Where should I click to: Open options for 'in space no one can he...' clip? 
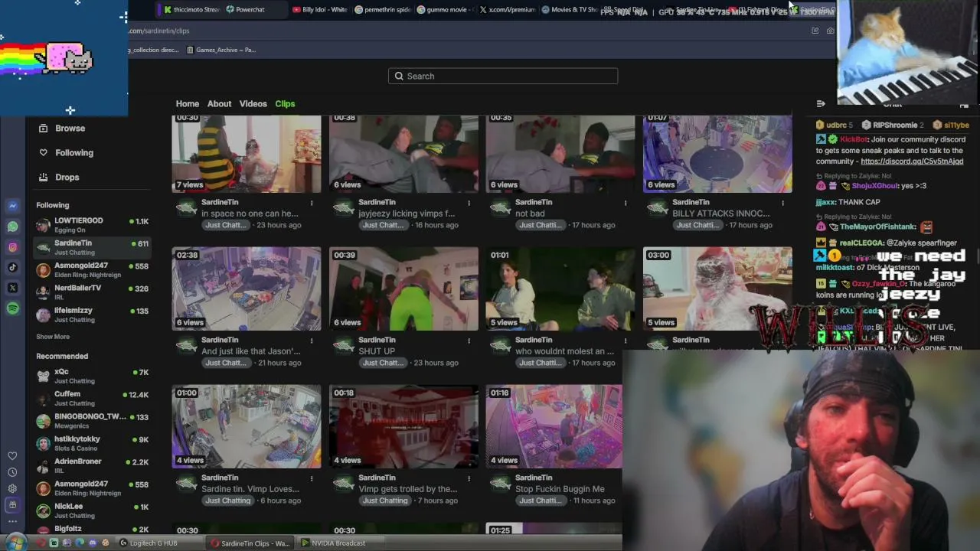click(312, 203)
